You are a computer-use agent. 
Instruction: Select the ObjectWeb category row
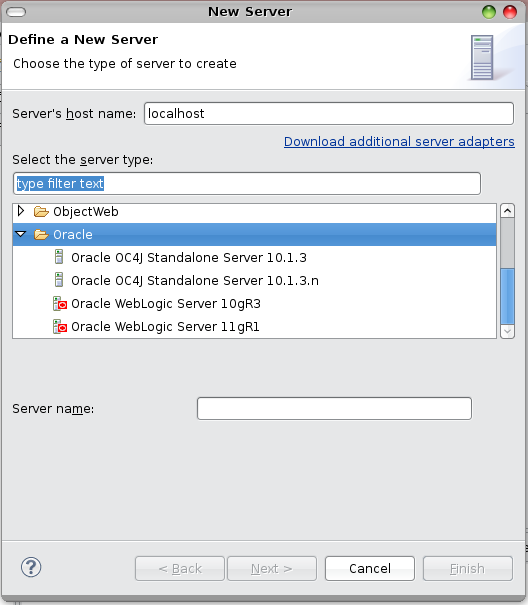pos(254,211)
